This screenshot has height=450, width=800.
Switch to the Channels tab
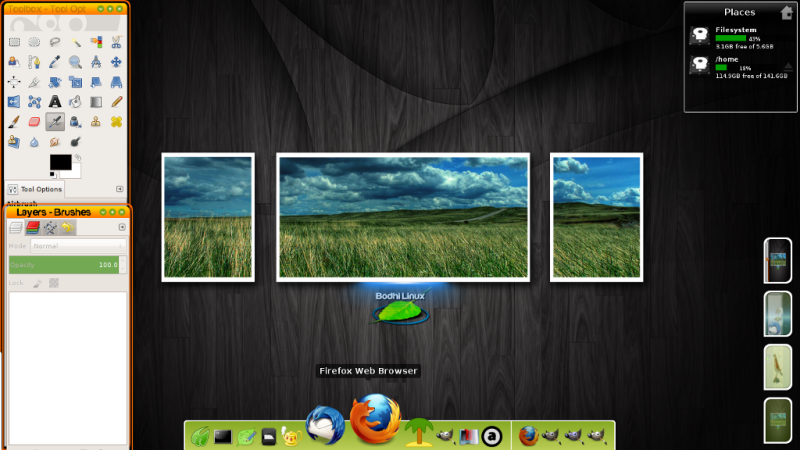[x=33, y=228]
